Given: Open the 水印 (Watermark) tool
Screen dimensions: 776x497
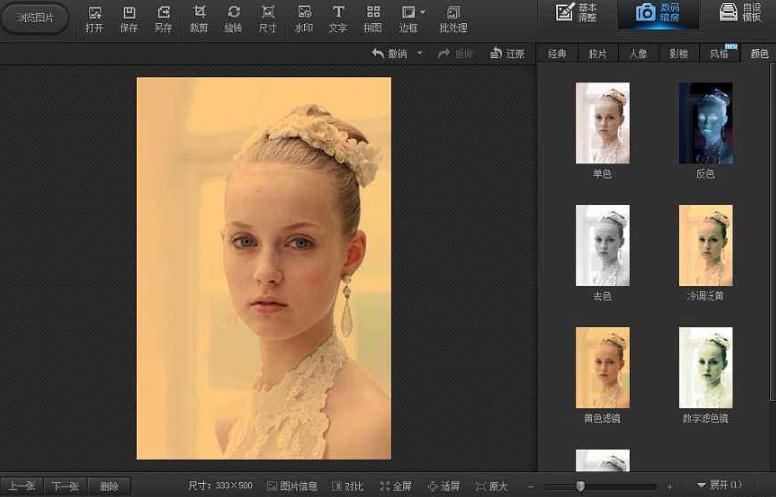Looking at the screenshot, I should click(304, 19).
